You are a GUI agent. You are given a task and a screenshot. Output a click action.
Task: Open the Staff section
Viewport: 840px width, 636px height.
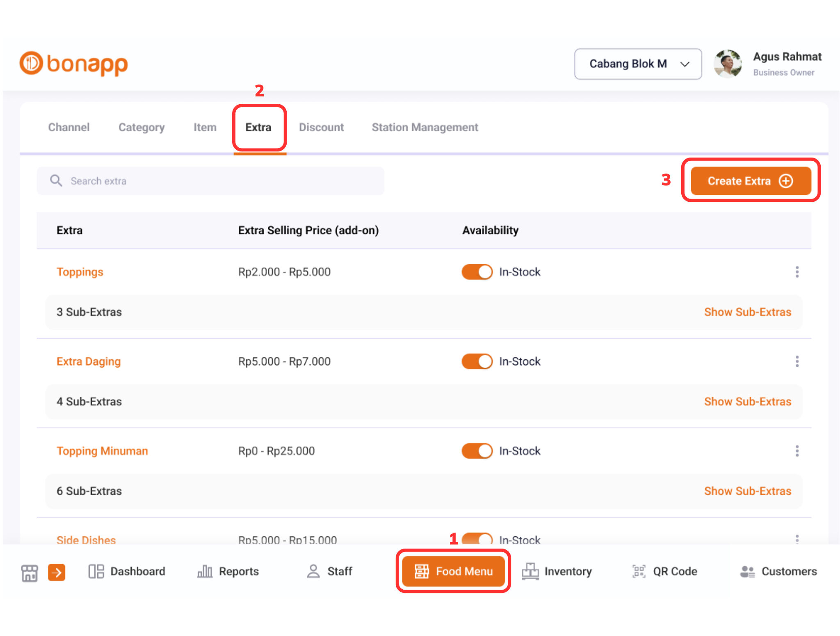tap(329, 571)
